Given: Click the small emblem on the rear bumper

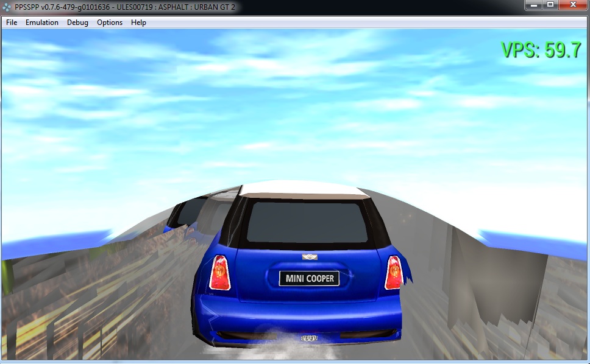Looking at the screenshot, I should tap(307, 337).
